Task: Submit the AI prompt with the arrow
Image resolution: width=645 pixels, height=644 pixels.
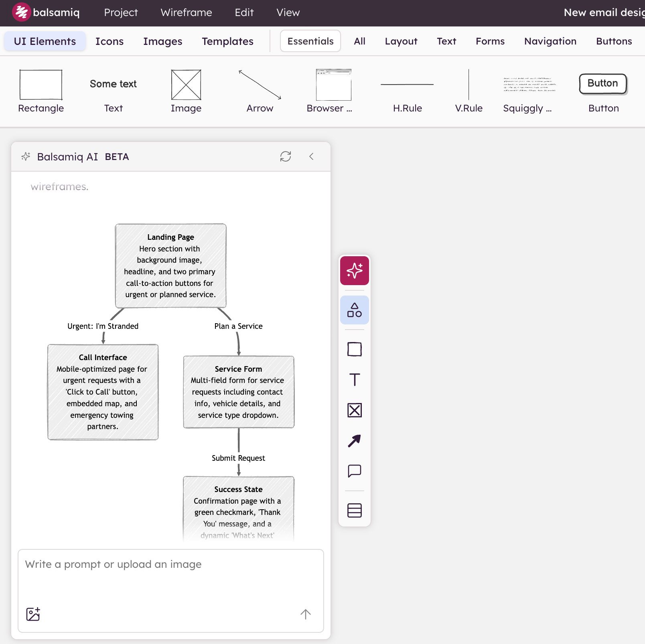Action: (306, 614)
